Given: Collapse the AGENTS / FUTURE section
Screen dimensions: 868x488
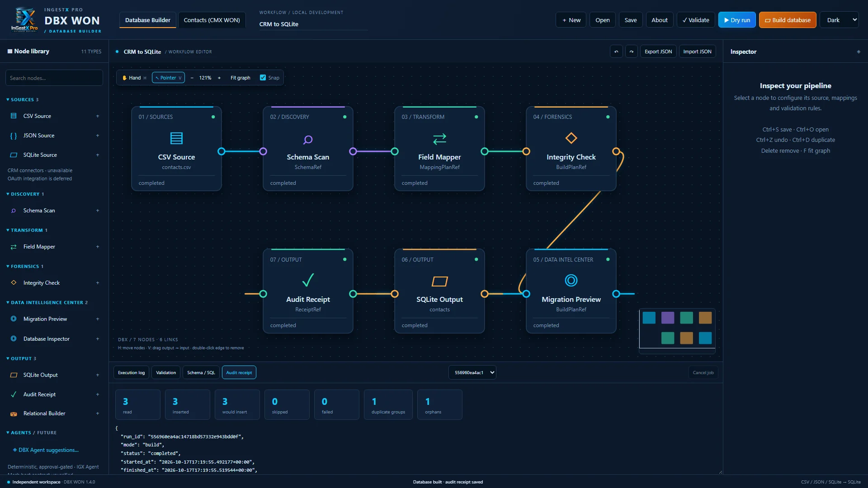Looking at the screenshot, I should pyautogui.click(x=31, y=432).
